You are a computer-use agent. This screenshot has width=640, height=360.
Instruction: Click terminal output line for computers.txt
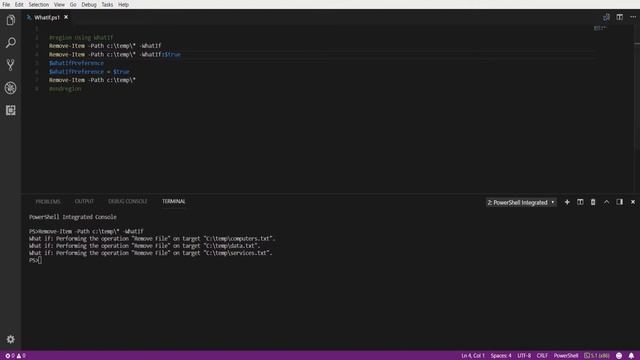coord(152,239)
